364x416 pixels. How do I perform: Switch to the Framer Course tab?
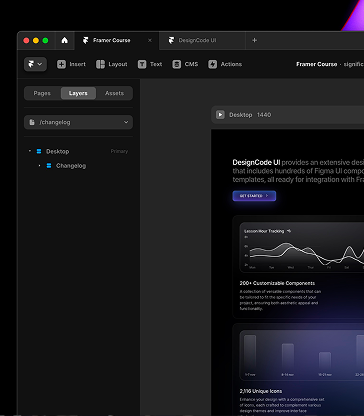click(117, 40)
